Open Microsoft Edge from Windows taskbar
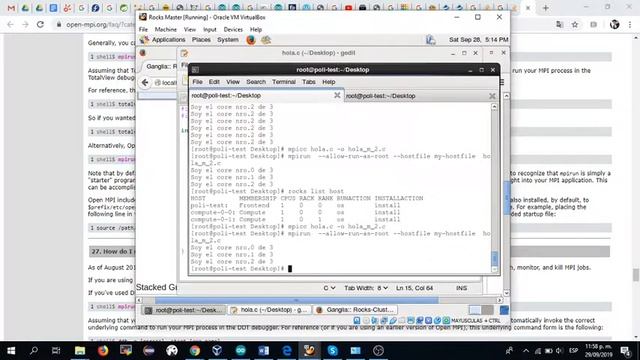640x360 pixels. pos(287,351)
